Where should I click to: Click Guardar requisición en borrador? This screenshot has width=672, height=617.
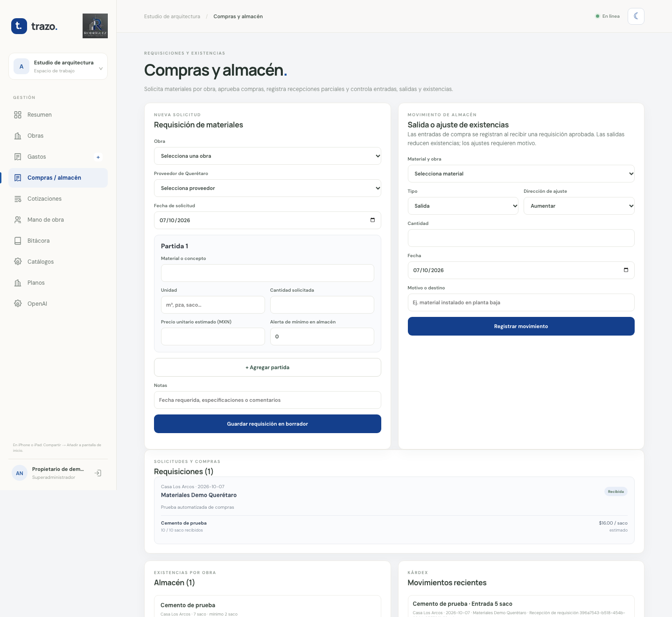(x=267, y=424)
